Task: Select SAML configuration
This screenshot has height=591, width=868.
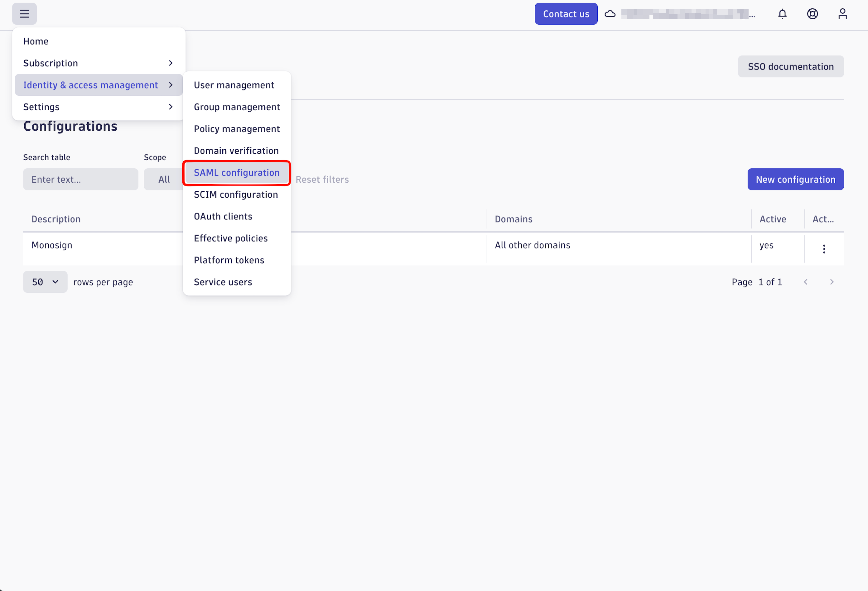Action: 237,172
